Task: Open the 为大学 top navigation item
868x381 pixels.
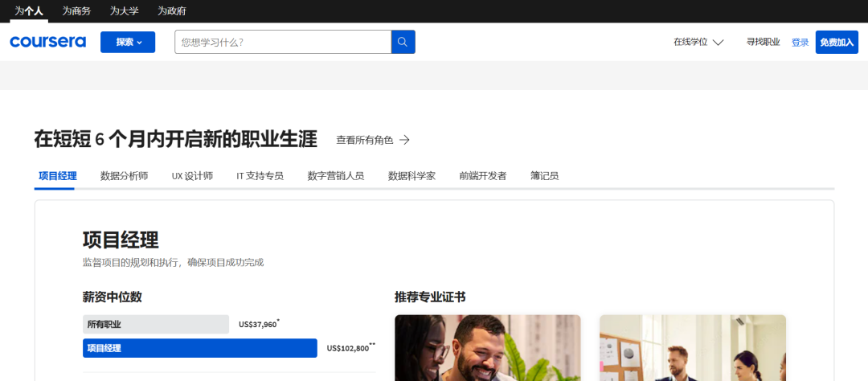Action: click(124, 11)
